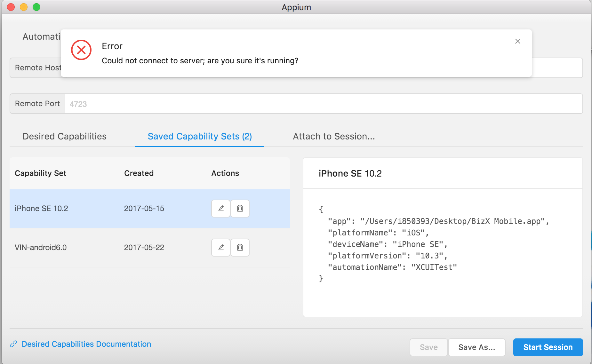Click the Remote Host label
The image size is (592, 364).
pyautogui.click(x=38, y=68)
